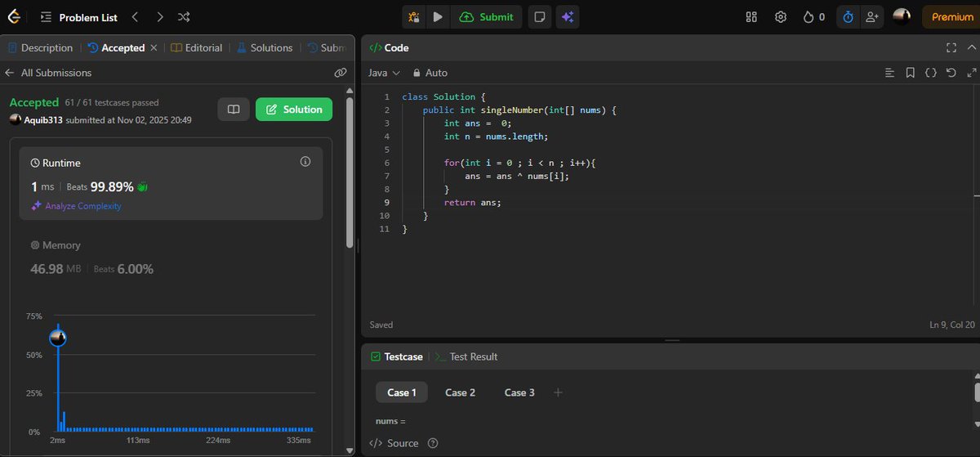This screenshot has height=457, width=980.
Task: Click the bookmark icon in editor
Action: point(911,73)
